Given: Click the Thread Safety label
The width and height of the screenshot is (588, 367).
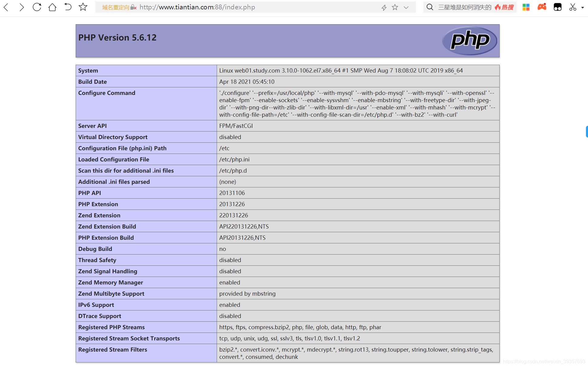Looking at the screenshot, I should (97, 260).
